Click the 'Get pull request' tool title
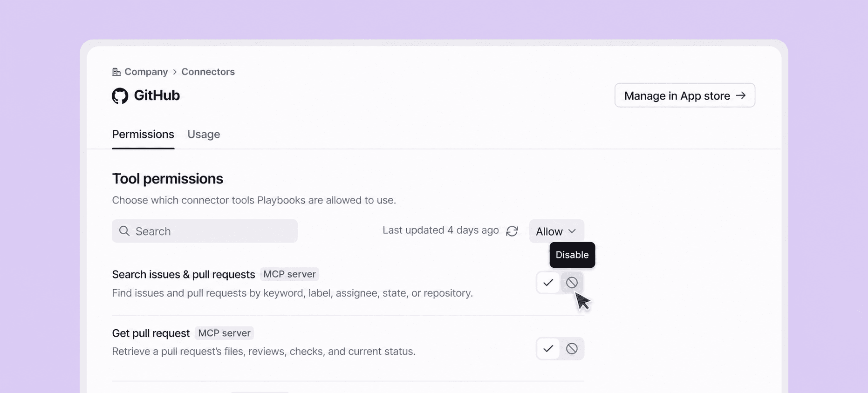This screenshot has width=868, height=393. point(151,333)
